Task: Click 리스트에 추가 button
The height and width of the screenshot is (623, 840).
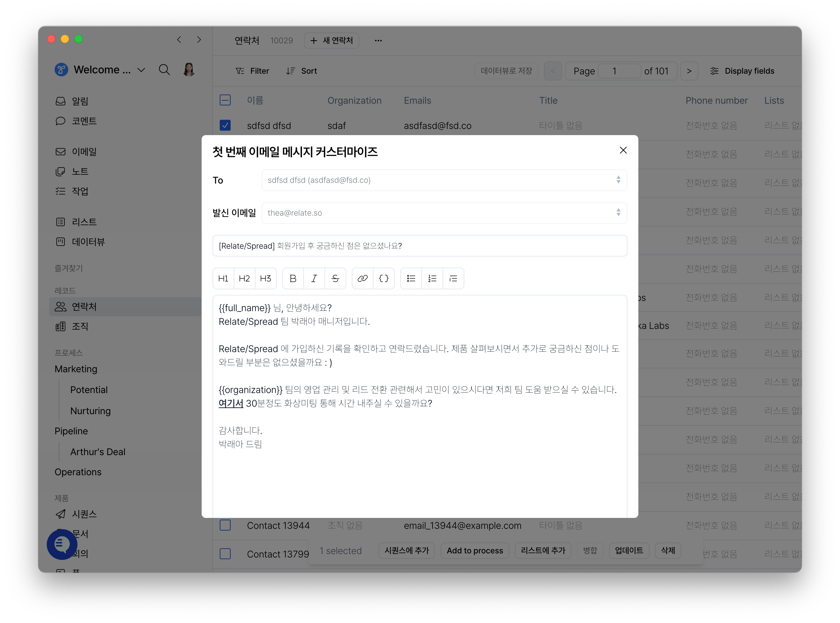Action: coord(543,551)
